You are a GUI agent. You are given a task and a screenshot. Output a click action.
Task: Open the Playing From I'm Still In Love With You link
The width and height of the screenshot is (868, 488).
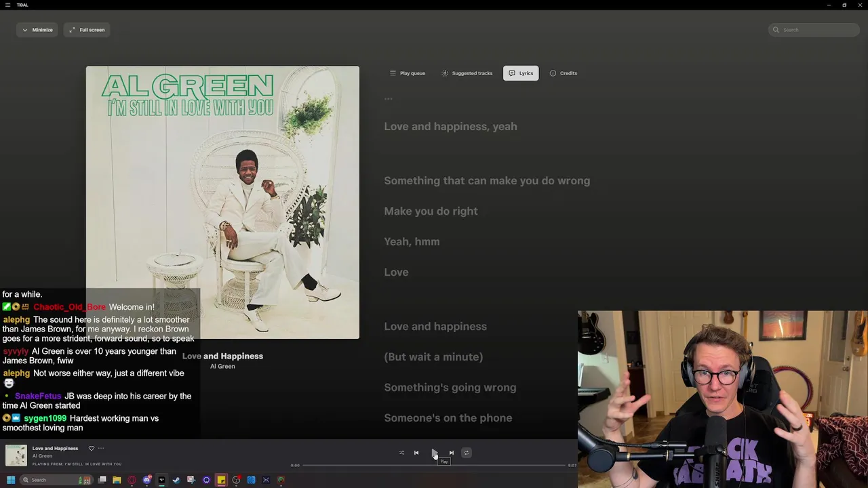[x=77, y=464]
